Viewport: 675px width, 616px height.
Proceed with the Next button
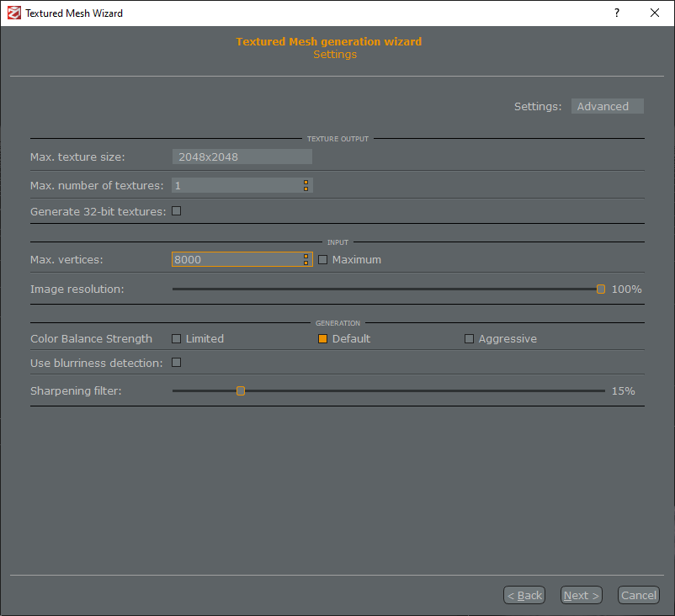582,595
